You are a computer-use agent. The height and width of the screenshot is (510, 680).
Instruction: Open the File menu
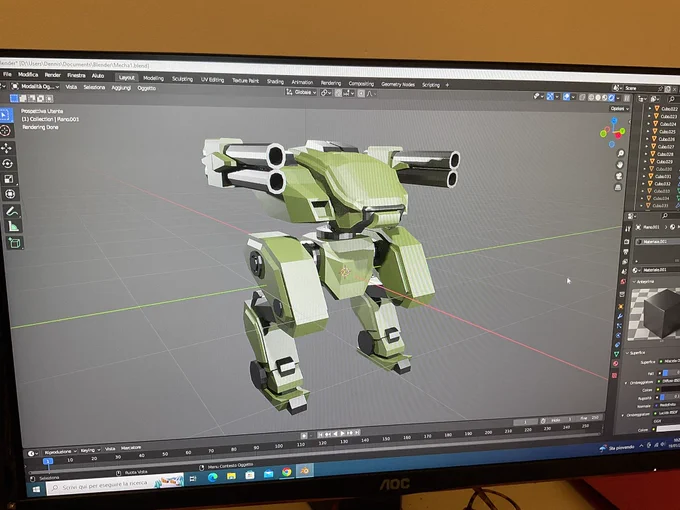7,74
